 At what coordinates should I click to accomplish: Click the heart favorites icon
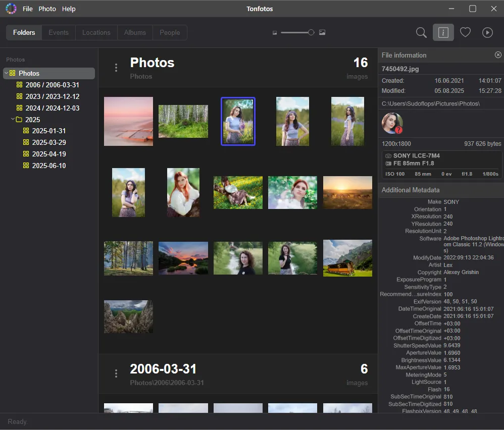pos(465,32)
